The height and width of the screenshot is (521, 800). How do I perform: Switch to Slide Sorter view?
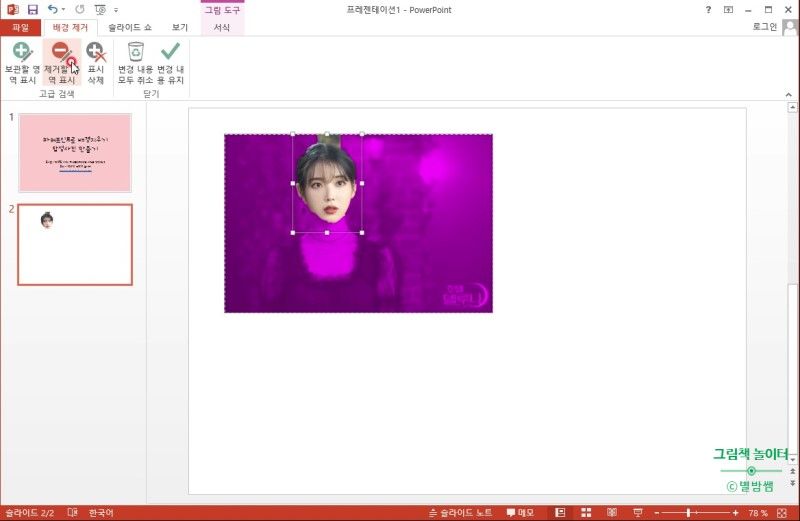586,513
